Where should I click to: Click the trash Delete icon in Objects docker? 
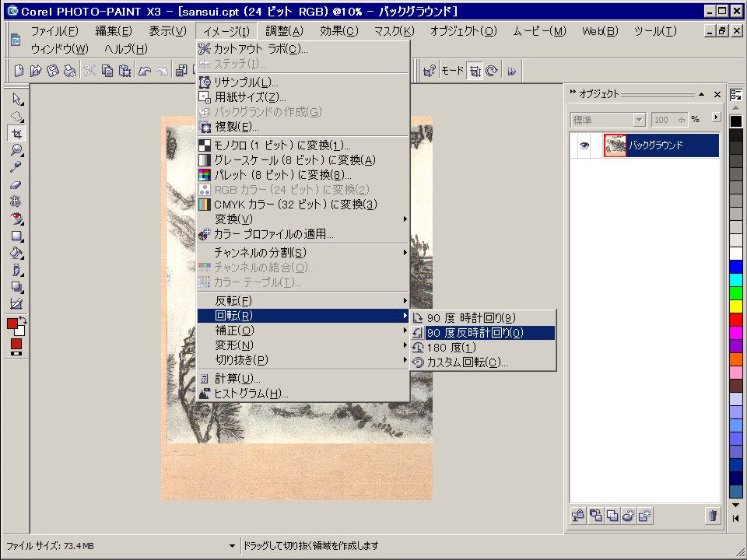click(x=712, y=516)
